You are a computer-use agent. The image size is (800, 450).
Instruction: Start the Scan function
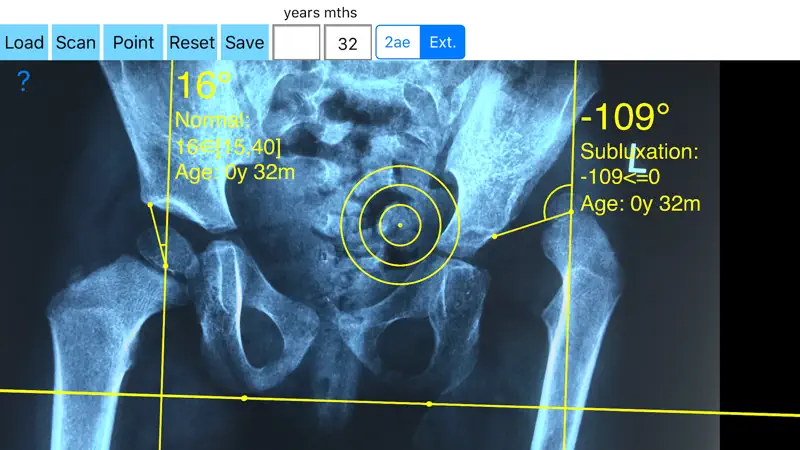pyautogui.click(x=76, y=42)
